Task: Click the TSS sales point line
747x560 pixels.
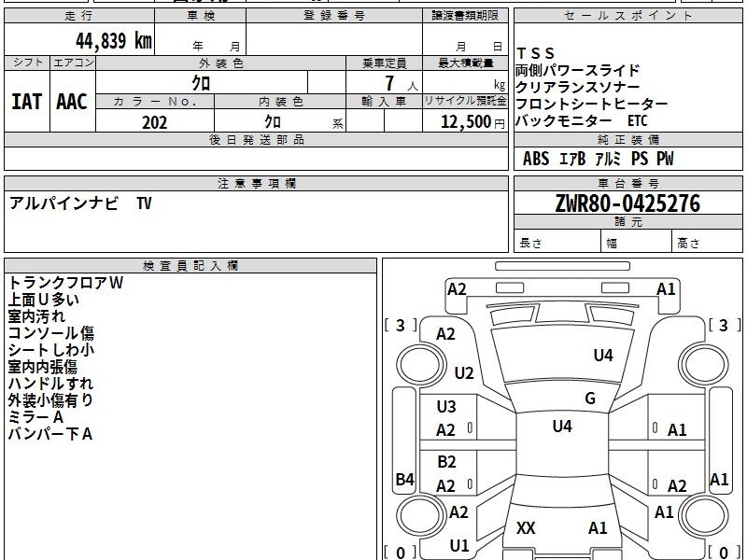Action: tap(536, 53)
